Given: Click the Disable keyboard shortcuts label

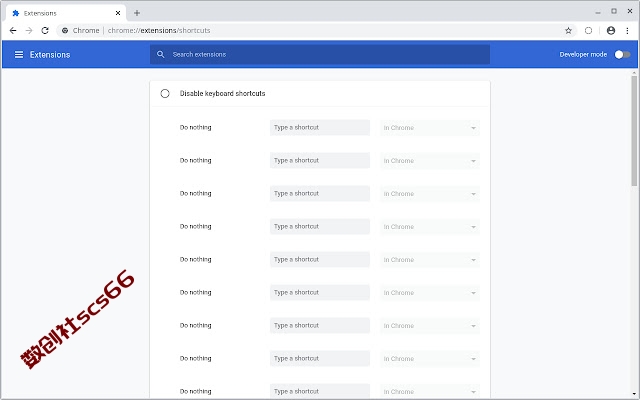Looking at the screenshot, I should pos(222,93).
